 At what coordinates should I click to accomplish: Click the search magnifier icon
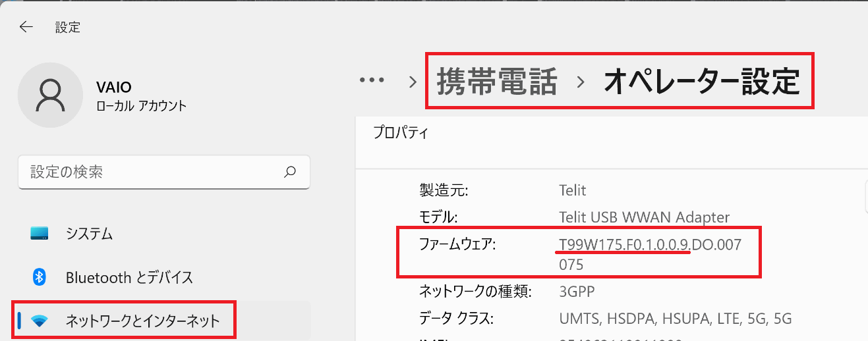point(289,172)
